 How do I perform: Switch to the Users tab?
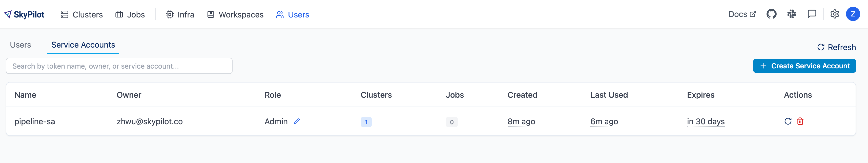(20, 45)
